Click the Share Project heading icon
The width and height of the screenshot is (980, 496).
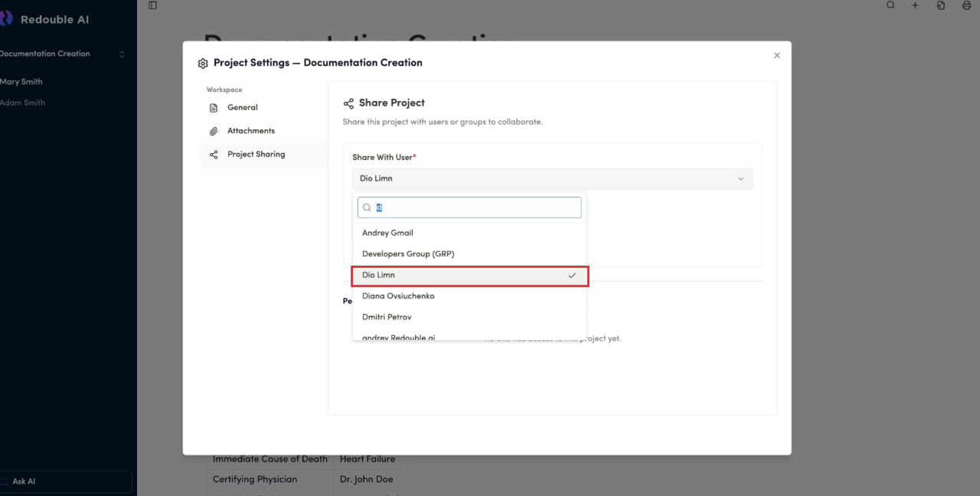click(348, 103)
